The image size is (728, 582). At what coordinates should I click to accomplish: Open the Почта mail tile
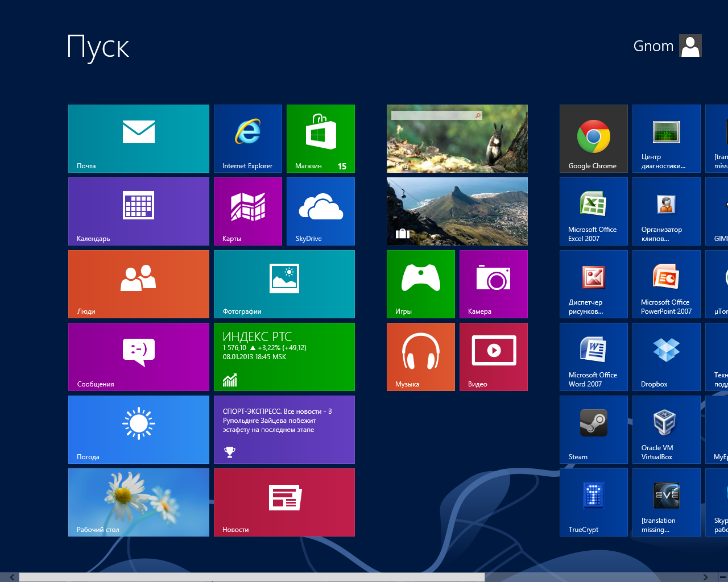(139, 139)
